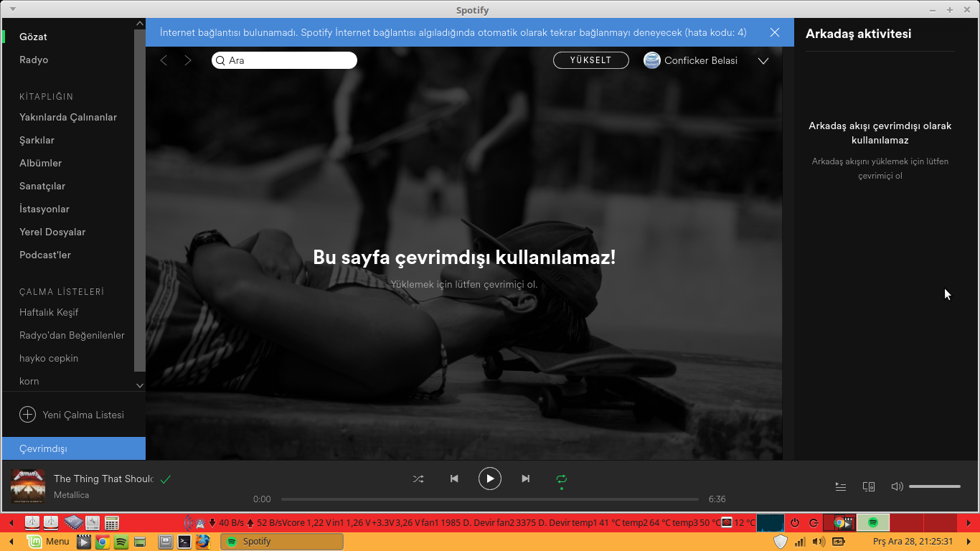Click the restart icon in the red panel

tap(814, 522)
